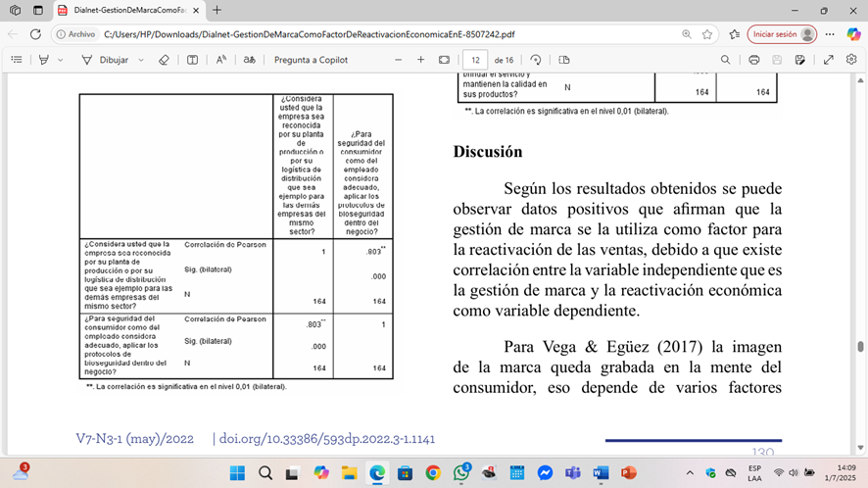Click the doi.org link in footer
This screenshot has height=488, width=868.
point(326,439)
